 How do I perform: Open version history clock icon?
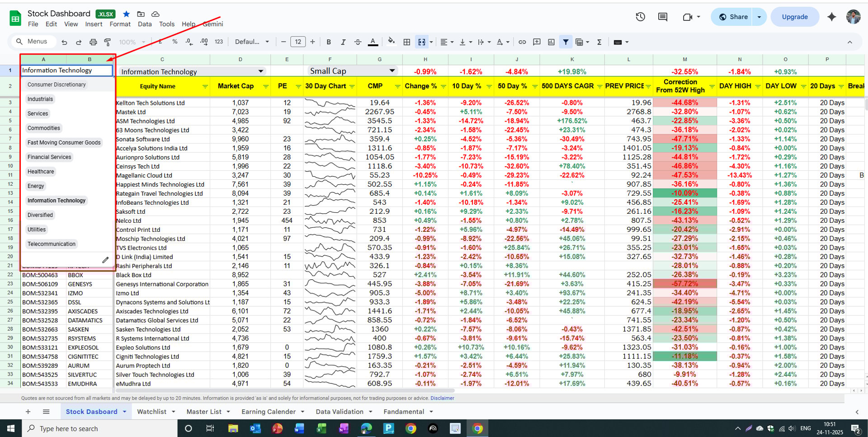(640, 17)
